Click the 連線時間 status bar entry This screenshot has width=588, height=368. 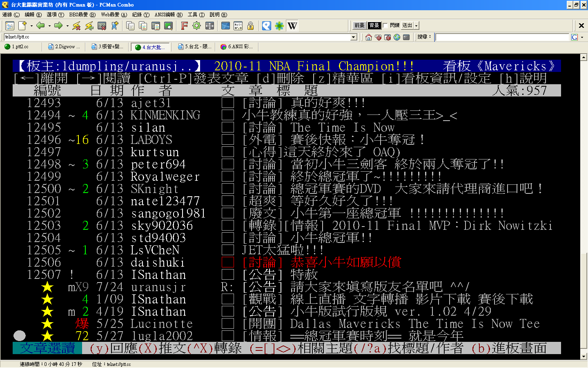pyautogui.click(x=51, y=364)
